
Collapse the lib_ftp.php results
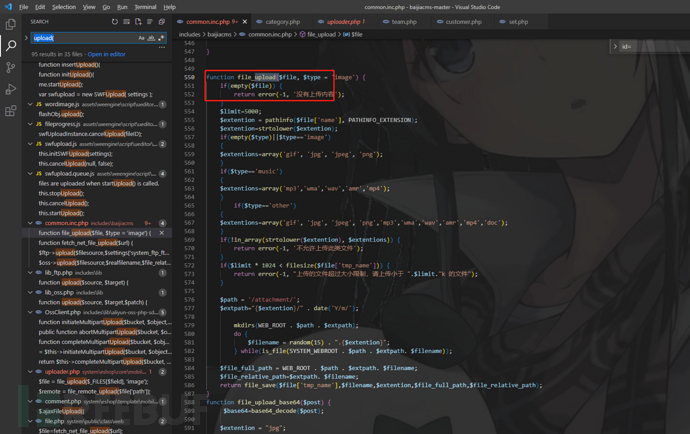click(x=30, y=272)
